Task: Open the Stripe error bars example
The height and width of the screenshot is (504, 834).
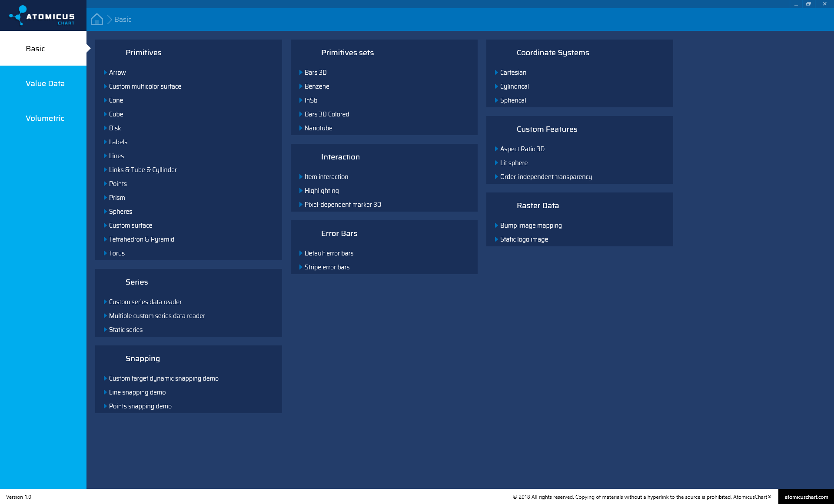Action: (327, 267)
